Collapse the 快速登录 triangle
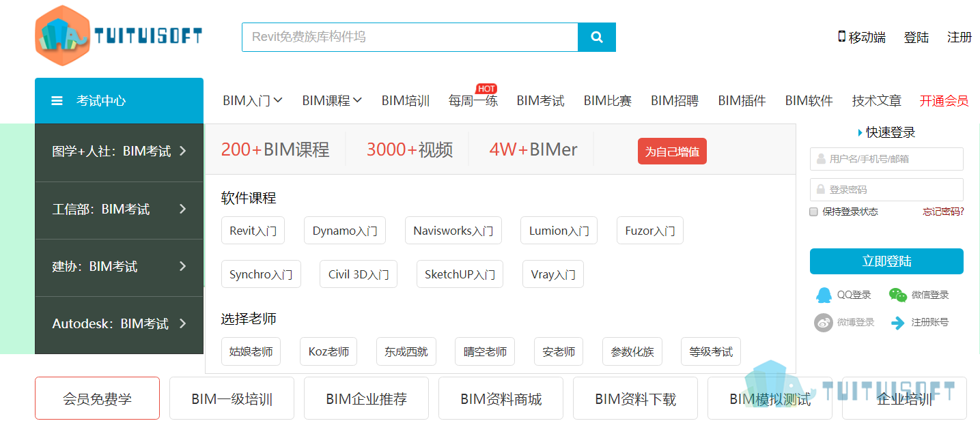Screen dimensions: 980x421 860,132
